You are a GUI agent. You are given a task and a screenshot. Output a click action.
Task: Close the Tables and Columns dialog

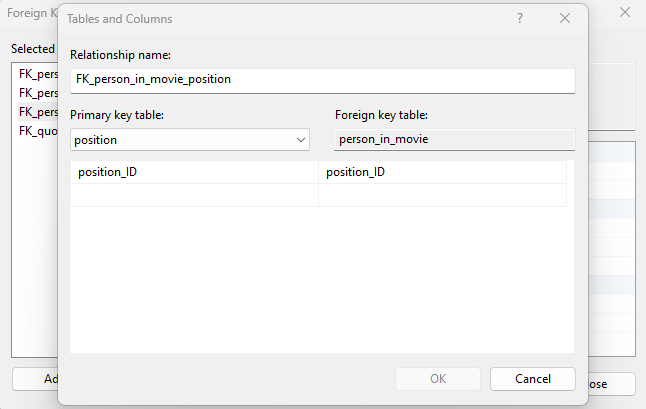(x=565, y=19)
